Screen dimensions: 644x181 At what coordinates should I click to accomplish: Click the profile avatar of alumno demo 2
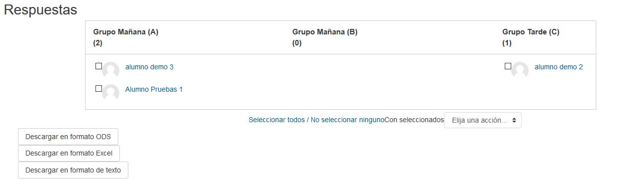coord(520,70)
